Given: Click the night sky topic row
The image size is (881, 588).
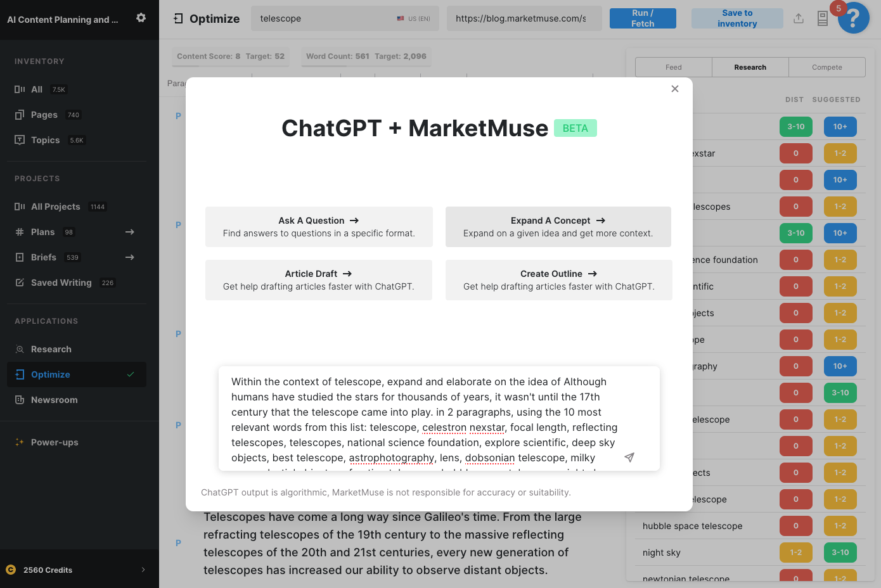Looking at the screenshot, I should [750, 553].
